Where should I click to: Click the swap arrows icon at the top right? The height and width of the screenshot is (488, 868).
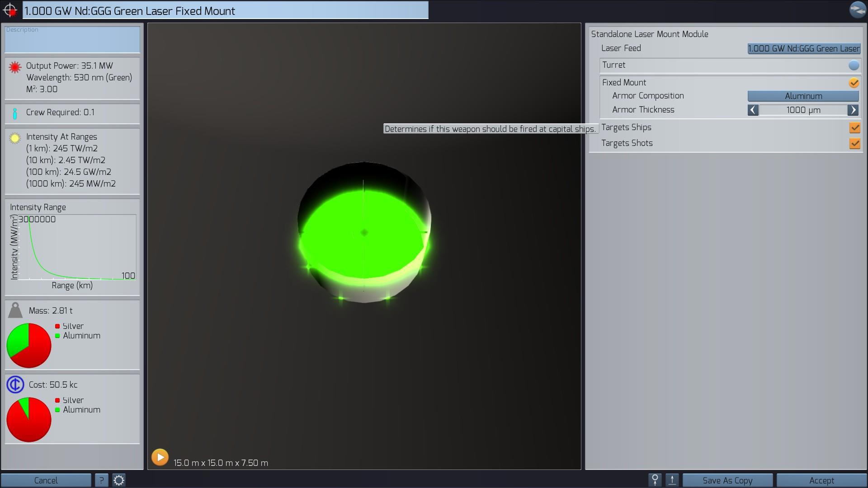click(x=857, y=9)
